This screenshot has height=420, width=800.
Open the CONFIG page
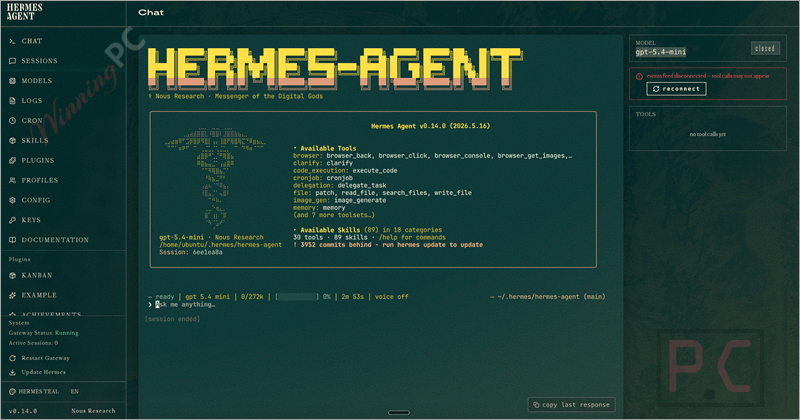coord(36,200)
